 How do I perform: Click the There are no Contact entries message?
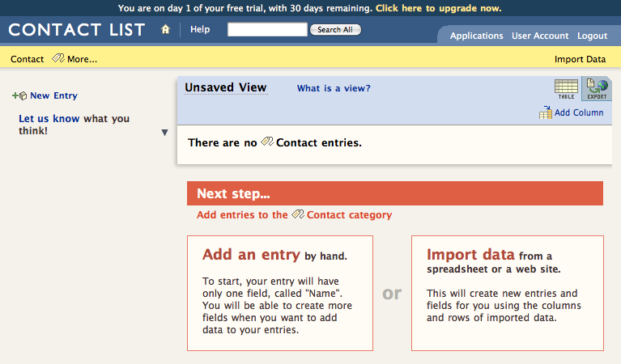[x=274, y=142]
